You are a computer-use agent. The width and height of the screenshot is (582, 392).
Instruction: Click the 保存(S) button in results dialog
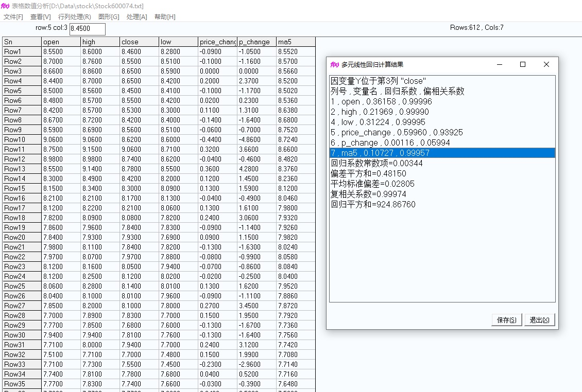tap(507, 320)
